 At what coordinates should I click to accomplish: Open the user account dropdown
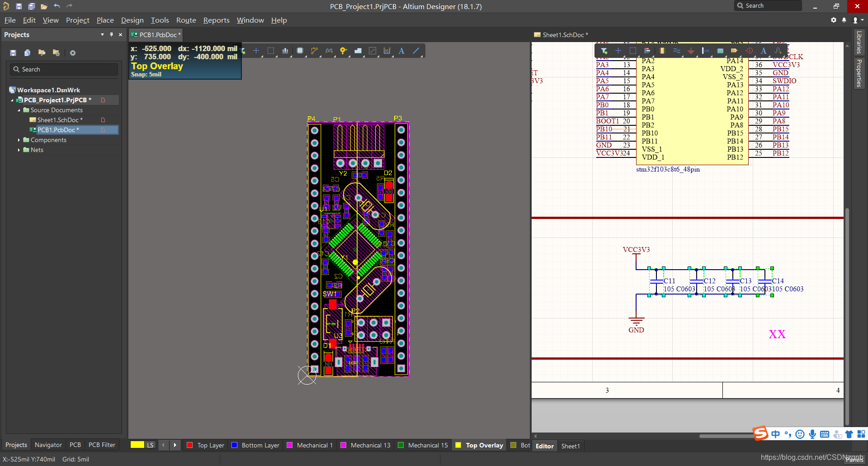click(858, 20)
